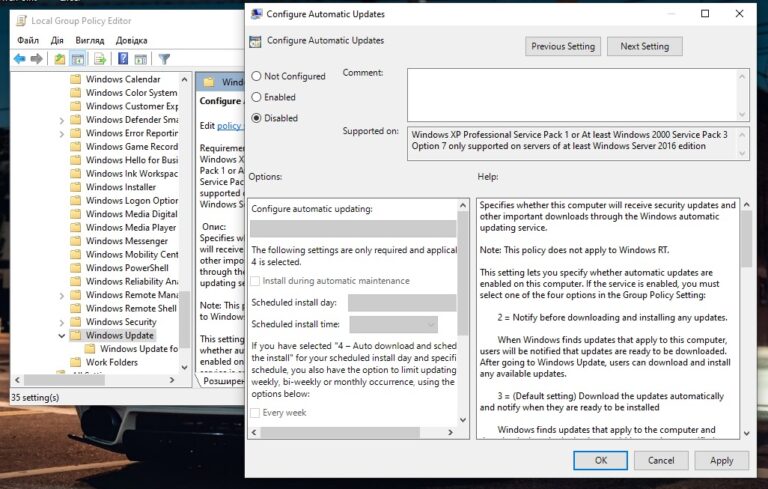Select Windows Game Recording in the tree
This screenshot has width=768, height=489.
click(x=132, y=147)
